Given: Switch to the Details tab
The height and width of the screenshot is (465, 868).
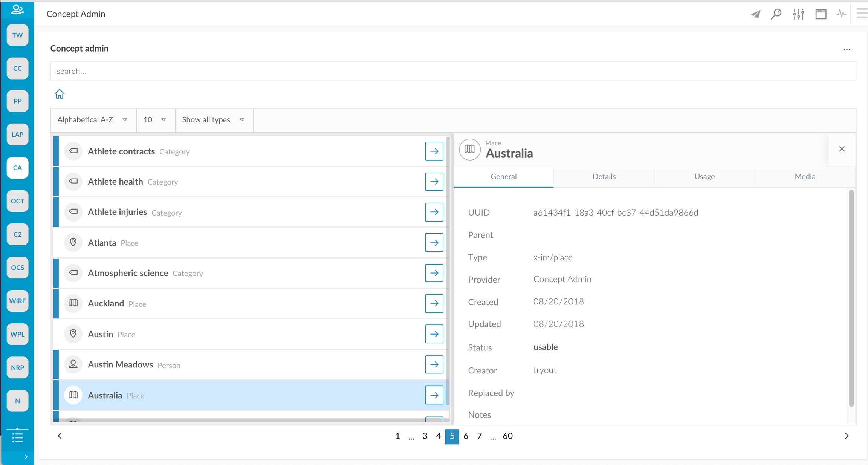Looking at the screenshot, I should [604, 177].
